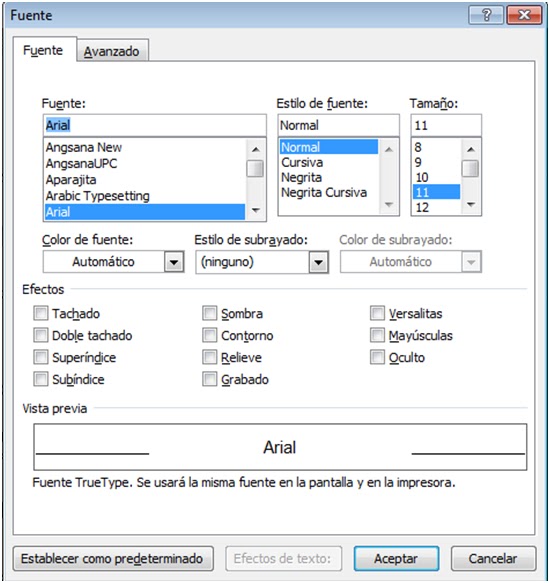Click font list down scroll arrow
This screenshot has height=583, width=549.
pyautogui.click(x=255, y=210)
